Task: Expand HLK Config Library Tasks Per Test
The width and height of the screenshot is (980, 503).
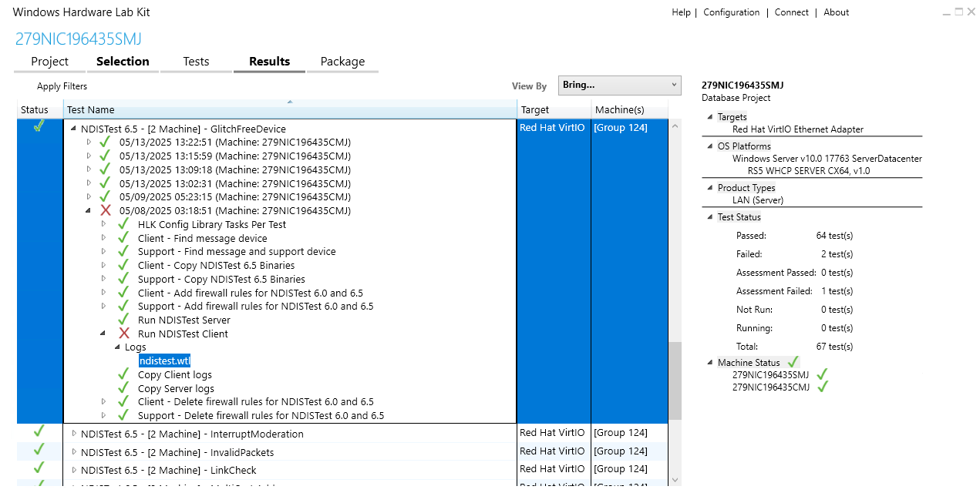Action: pos(103,225)
